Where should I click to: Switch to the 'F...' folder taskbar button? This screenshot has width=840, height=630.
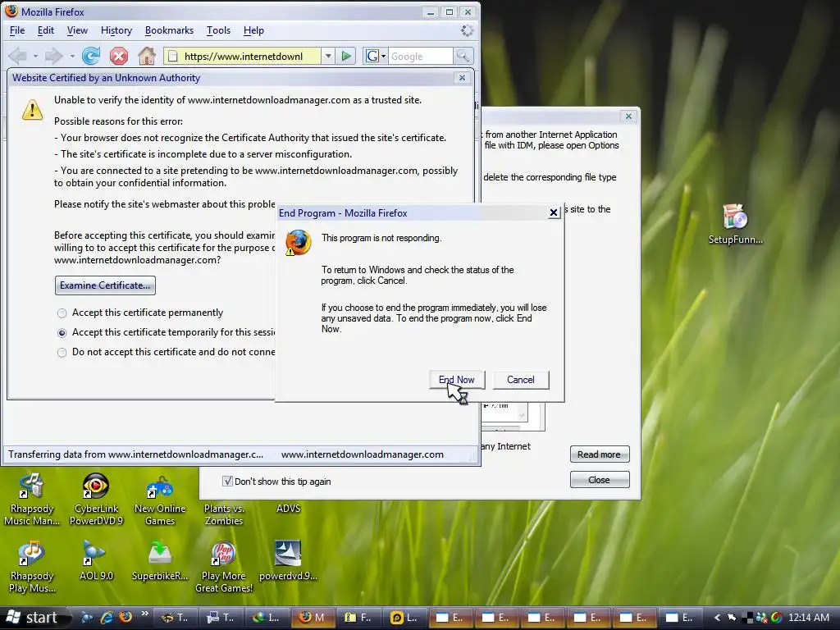click(359, 618)
